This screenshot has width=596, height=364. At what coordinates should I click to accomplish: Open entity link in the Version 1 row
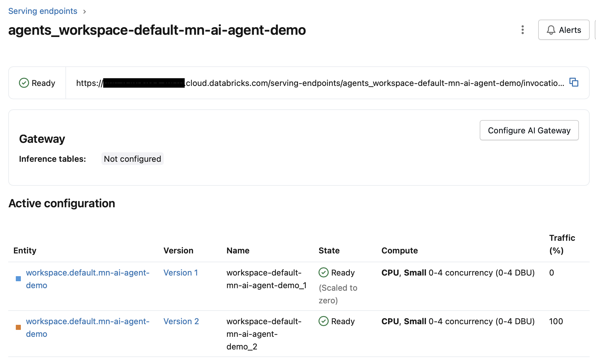coord(88,279)
